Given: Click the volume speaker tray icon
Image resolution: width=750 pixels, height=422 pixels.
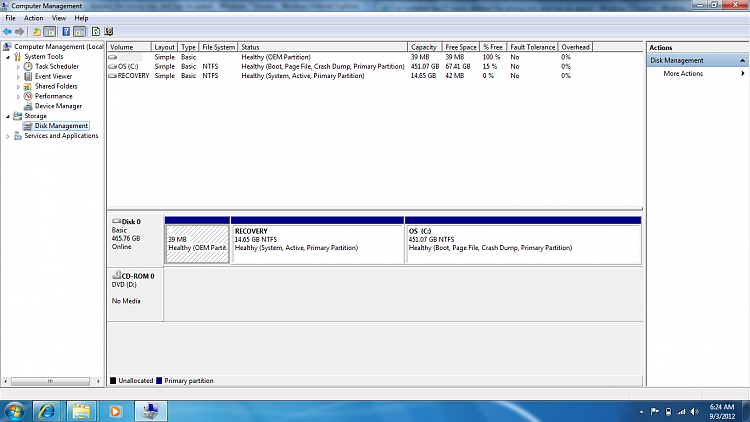Looking at the screenshot, I should [x=695, y=411].
